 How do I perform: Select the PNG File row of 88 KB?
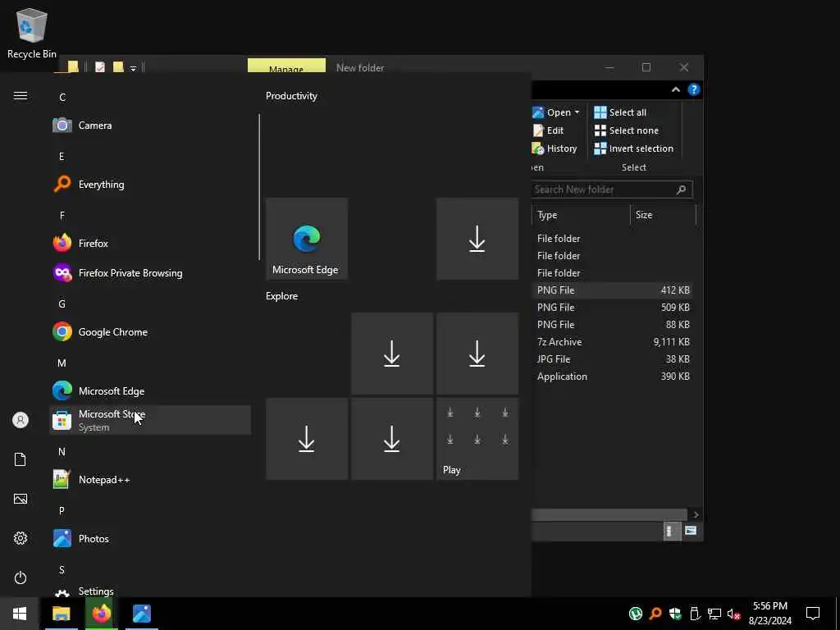614,325
